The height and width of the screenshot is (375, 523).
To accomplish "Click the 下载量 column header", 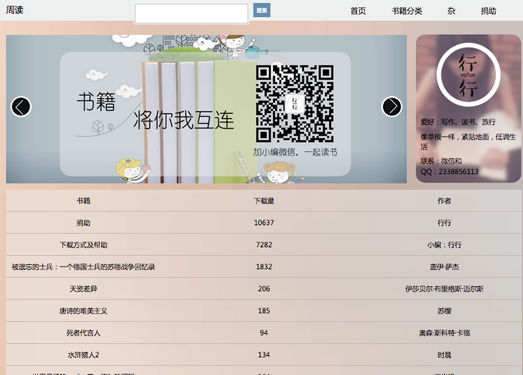I will click(264, 201).
